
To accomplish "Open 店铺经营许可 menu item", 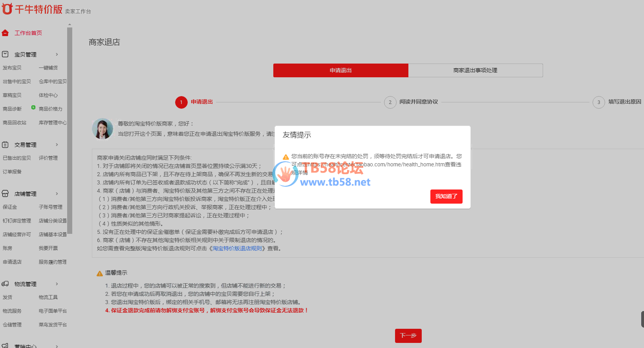I will [17, 235].
